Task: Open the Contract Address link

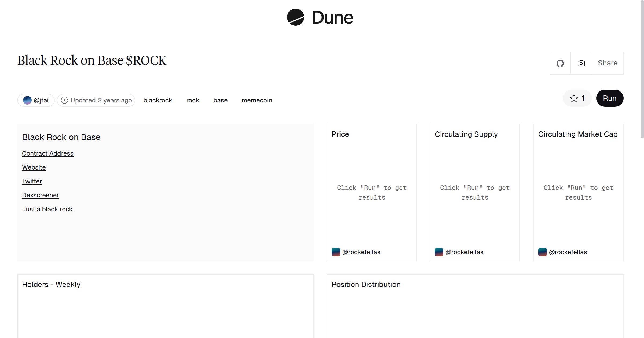Action: click(48, 153)
